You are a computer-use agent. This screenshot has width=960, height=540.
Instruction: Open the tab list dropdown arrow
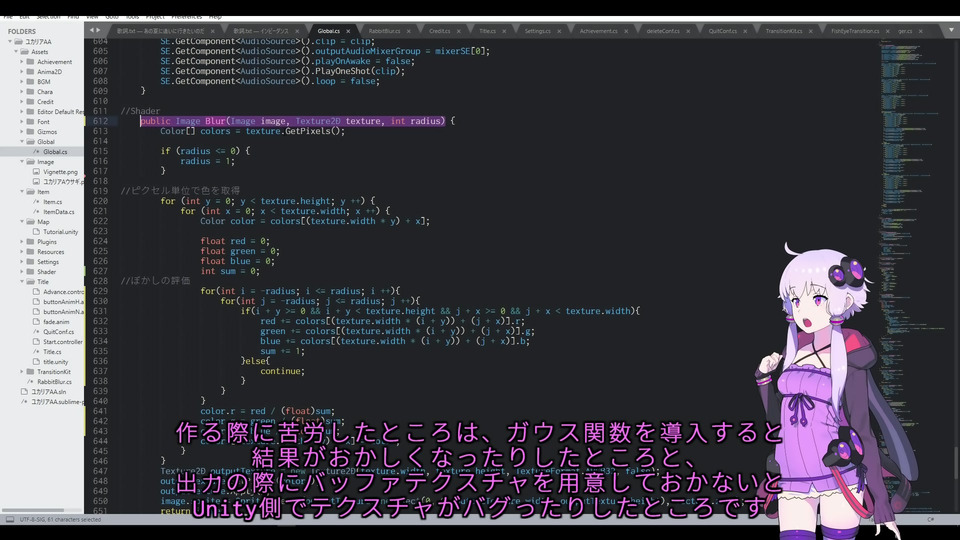[951, 29]
